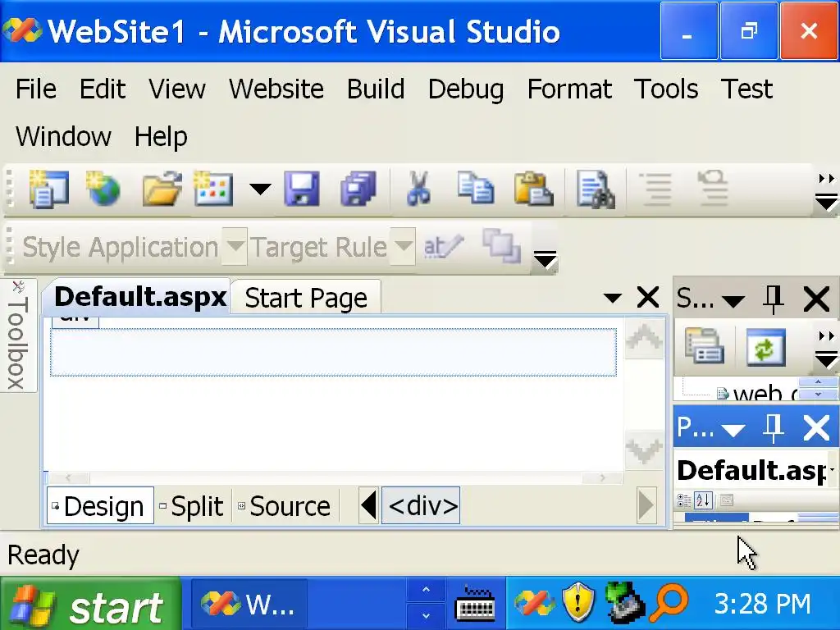This screenshot has width=840, height=630.
Task: Click the Visual Studio taskbar button
Action: (249, 605)
